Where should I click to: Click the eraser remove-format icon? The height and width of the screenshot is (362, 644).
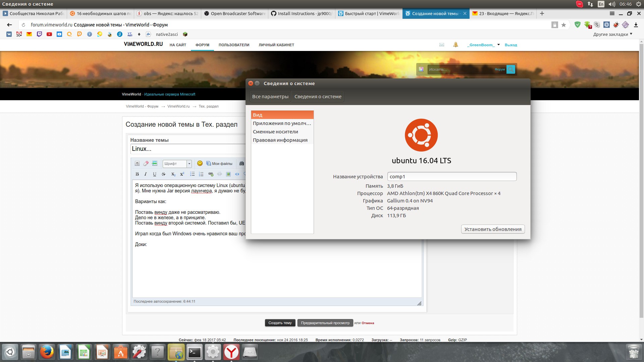(x=146, y=164)
